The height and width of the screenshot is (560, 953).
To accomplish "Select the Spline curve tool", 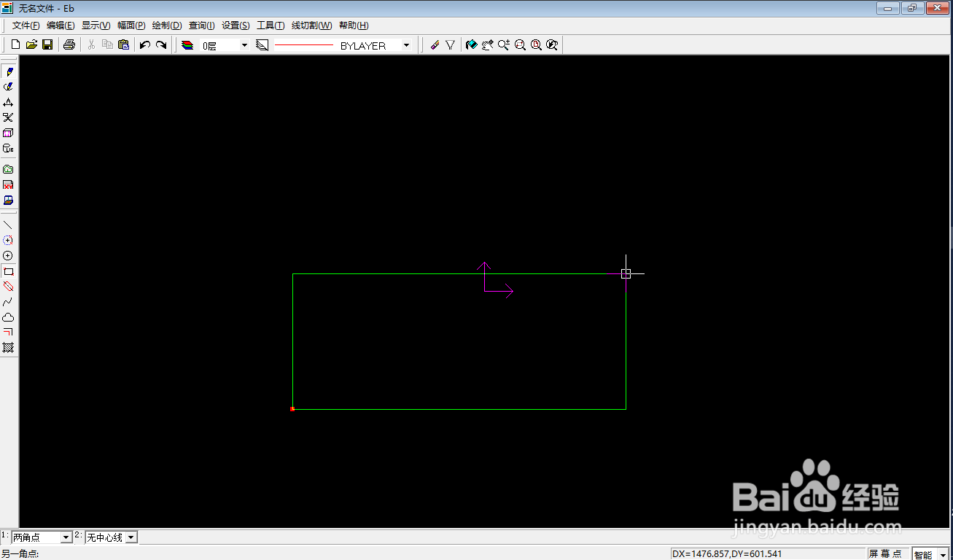I will coord(9,302).
